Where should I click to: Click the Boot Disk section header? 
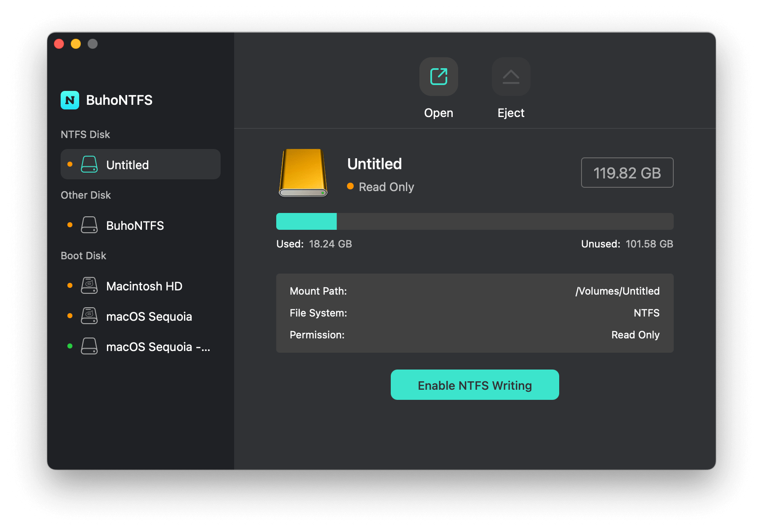(x=83, y=256)
